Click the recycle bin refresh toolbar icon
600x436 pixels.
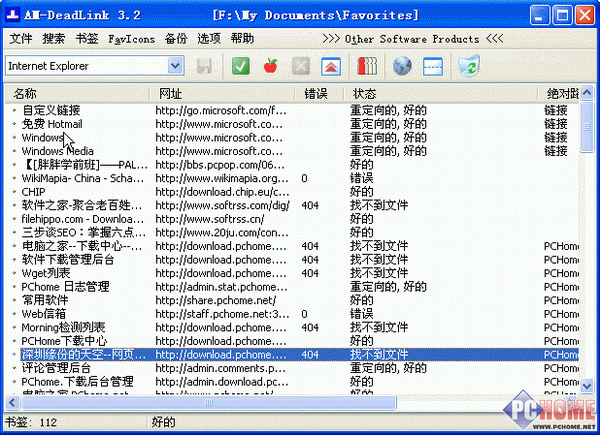coord(469,66)
